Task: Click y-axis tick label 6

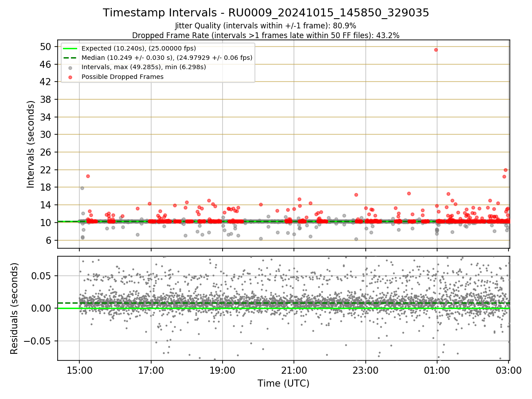Action: 48,240
